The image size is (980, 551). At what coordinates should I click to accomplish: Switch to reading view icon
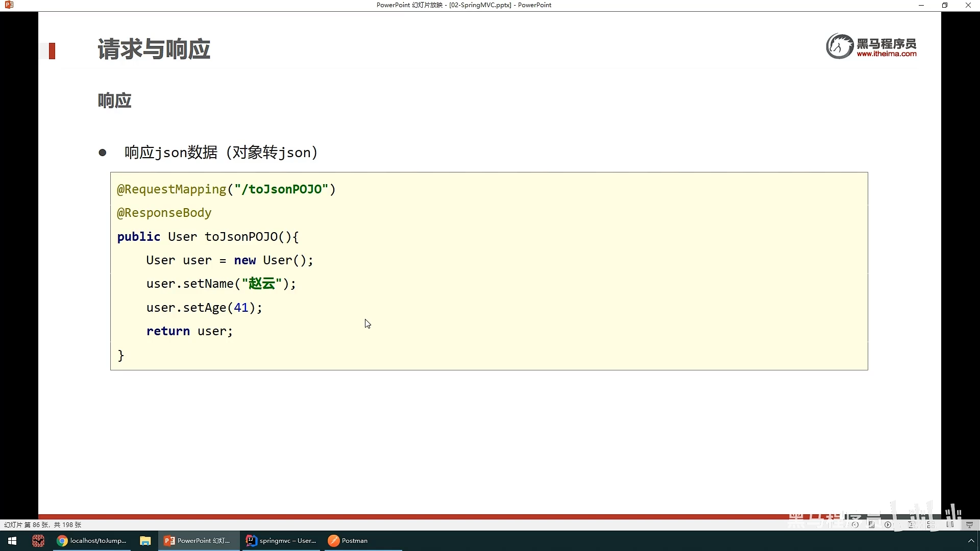950,524
